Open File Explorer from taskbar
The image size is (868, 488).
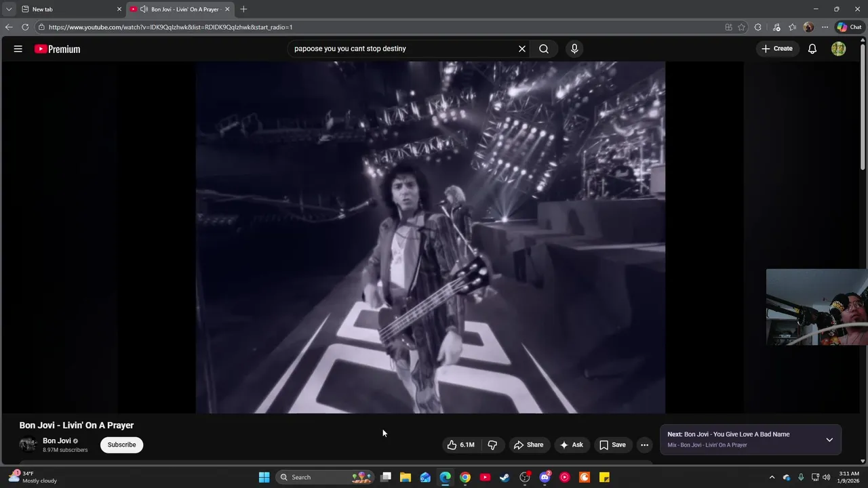tap(406, 477)
